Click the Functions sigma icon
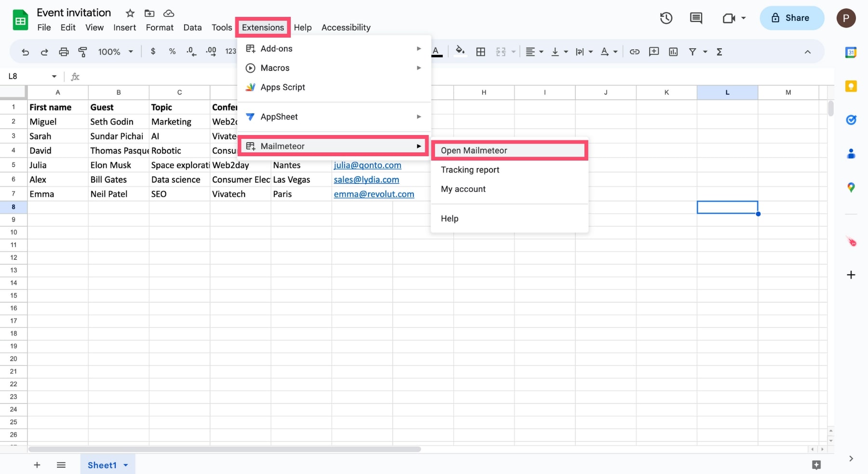Screen dimensions: 868x474 (x=719, y=52)
